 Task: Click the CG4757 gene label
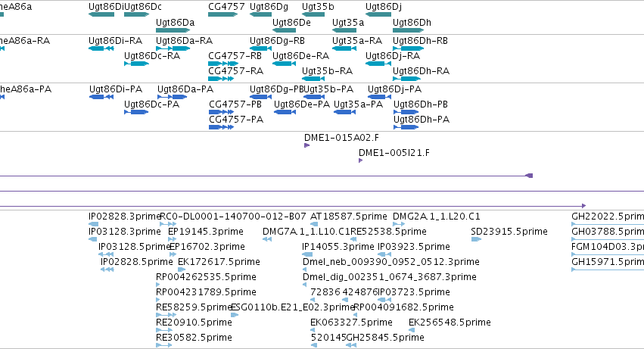click(x=226, y=7)
